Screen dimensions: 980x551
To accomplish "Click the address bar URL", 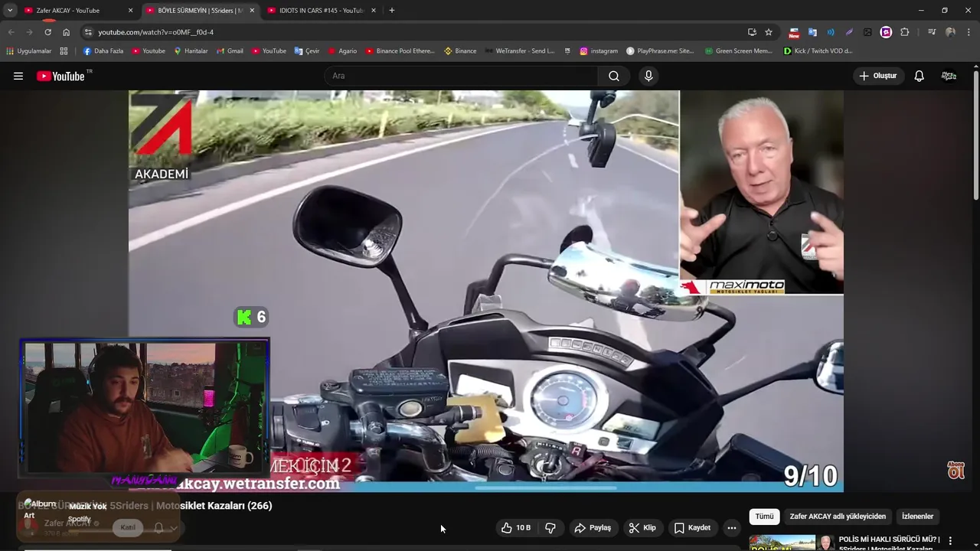I will (x=156, y=32).
